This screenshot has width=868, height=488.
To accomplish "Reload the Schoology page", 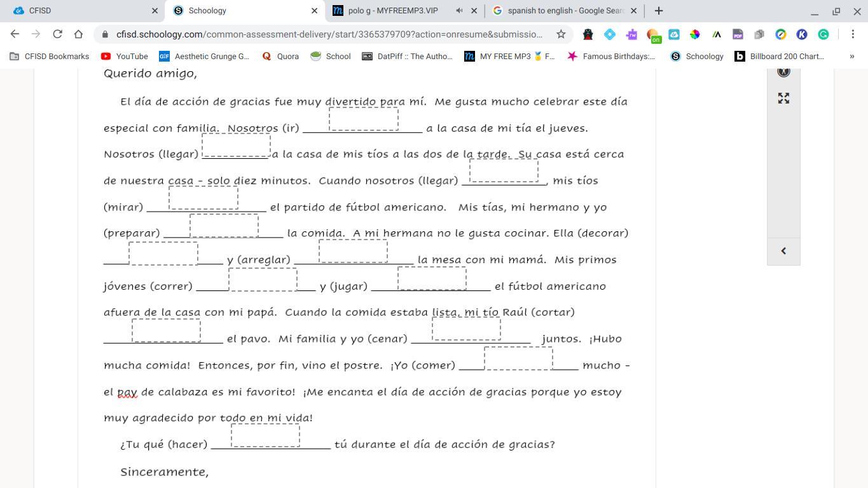I will [x=57, y=34].
